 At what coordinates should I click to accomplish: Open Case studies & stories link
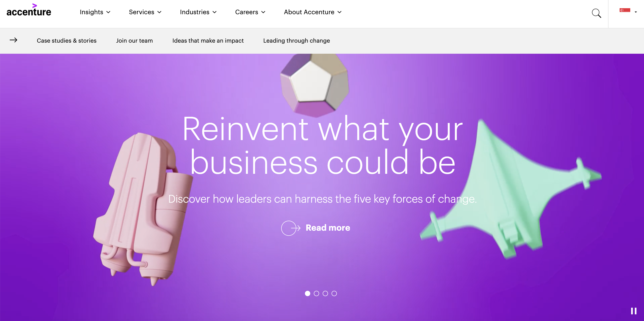tap(67, 41)
